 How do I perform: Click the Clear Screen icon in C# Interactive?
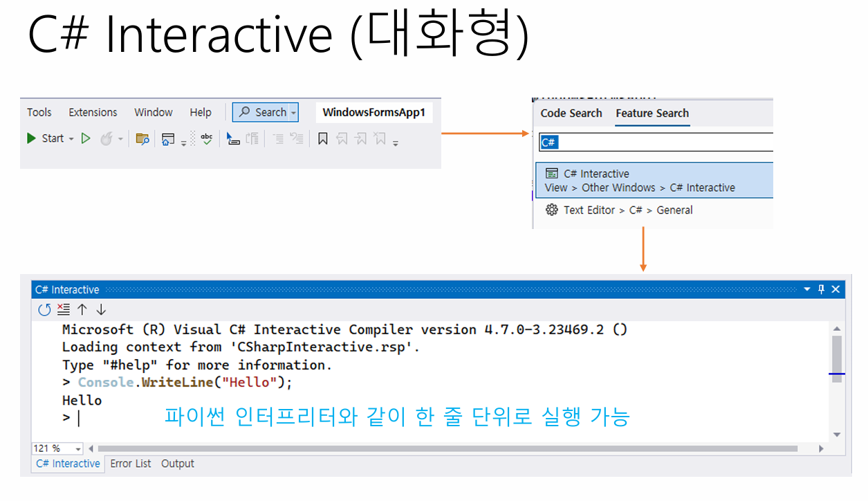click(x=64, y=310)
